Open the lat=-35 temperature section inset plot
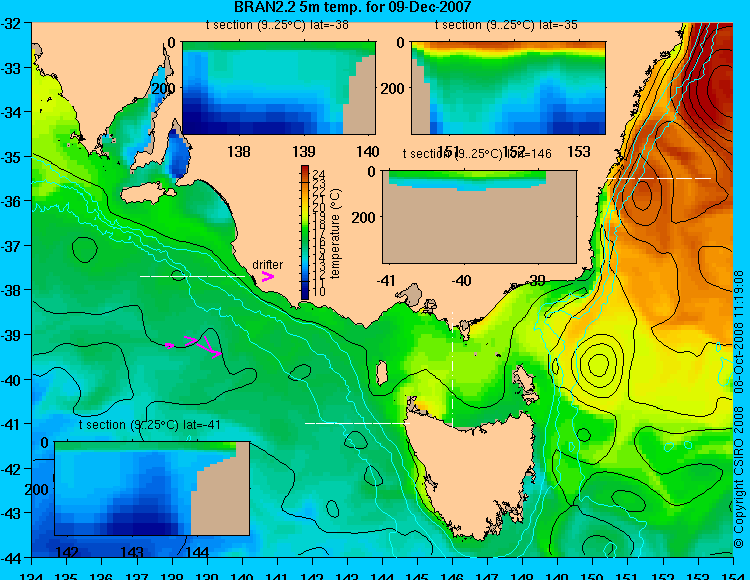750x580 pixels. tap(508, 88)
